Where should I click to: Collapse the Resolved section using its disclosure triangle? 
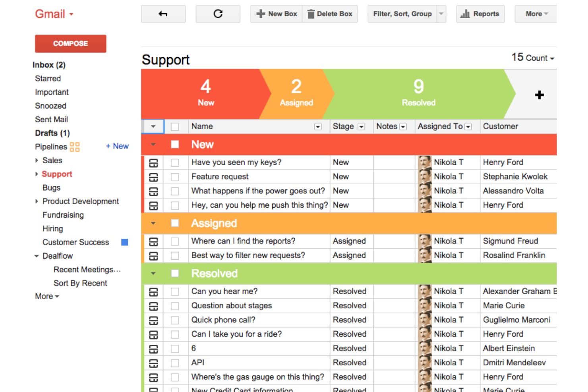click(153, 273)
